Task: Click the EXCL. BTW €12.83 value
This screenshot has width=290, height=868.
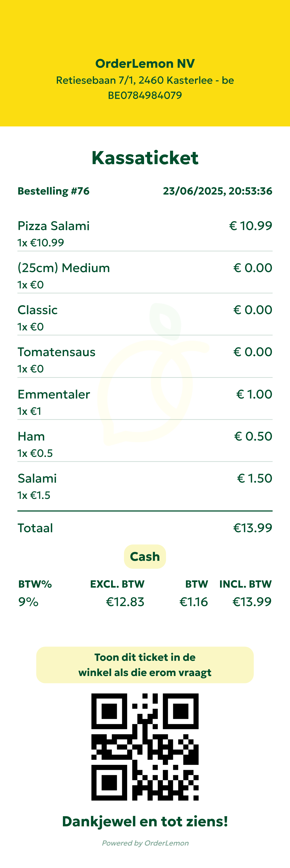Action: [x=125, y=602]
